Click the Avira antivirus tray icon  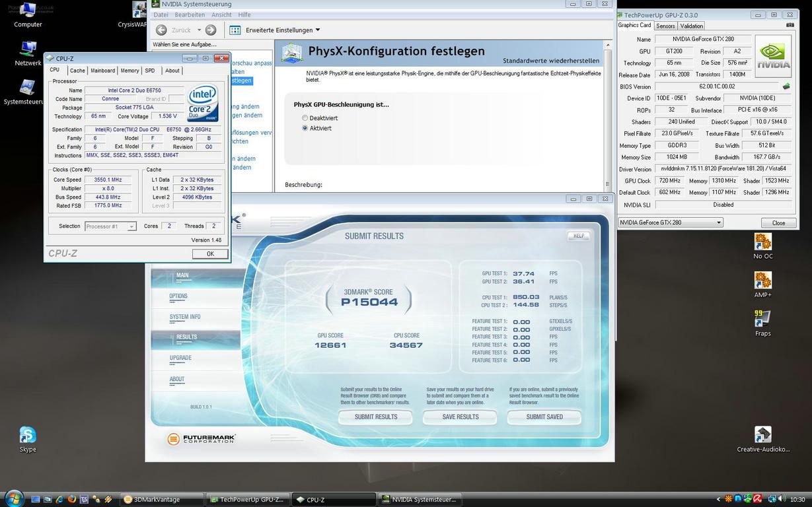tap(758, 499)
